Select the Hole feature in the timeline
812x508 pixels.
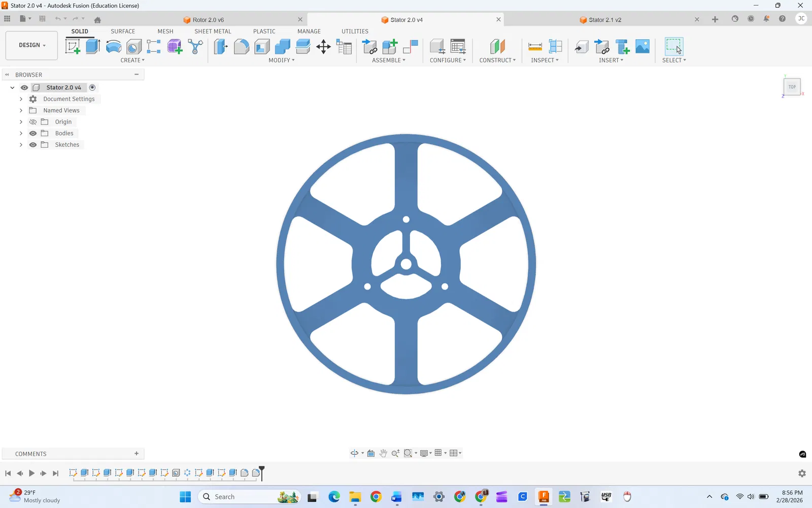point(176,473)
